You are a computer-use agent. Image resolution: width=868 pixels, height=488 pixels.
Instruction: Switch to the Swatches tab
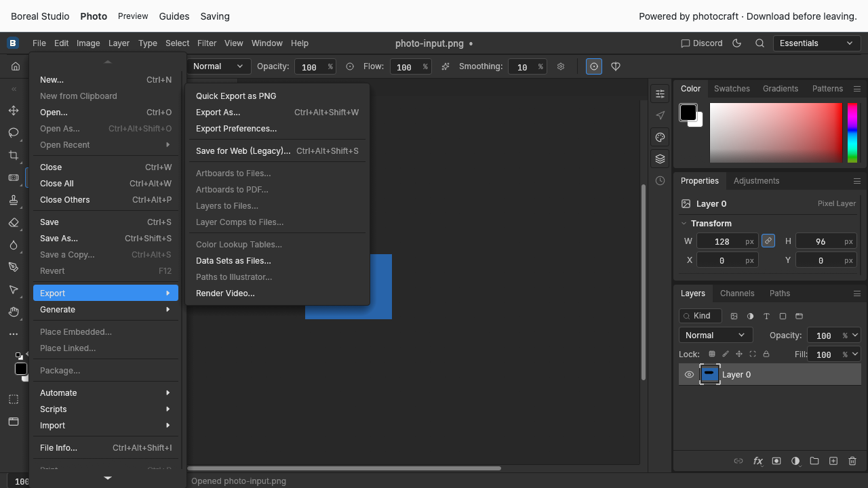[732, 89]
